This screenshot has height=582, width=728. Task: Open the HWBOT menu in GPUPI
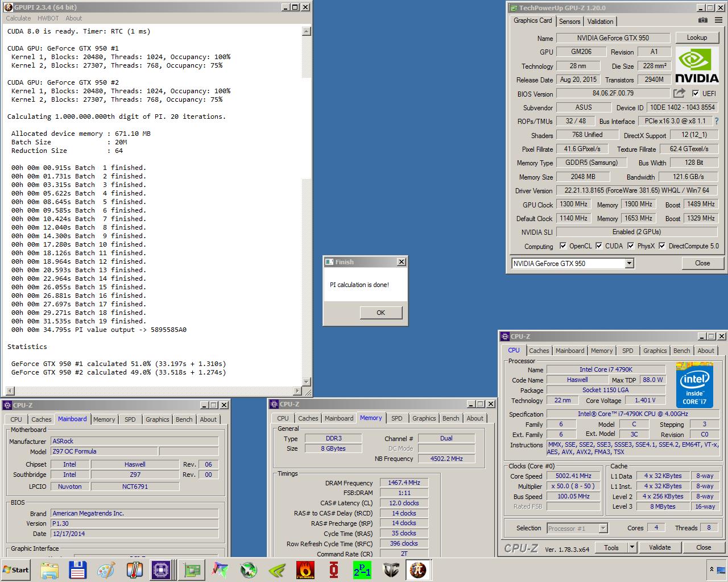pos(48,18)
